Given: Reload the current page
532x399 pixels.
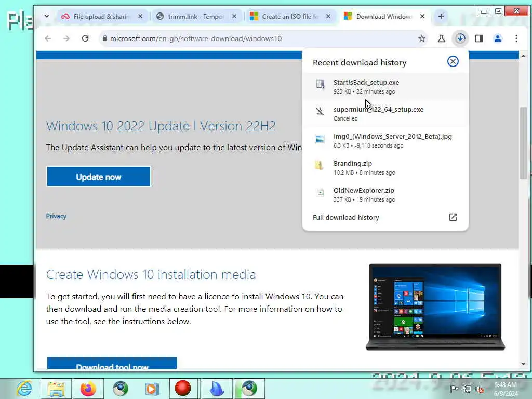Looking at the screenshot, I should 85,38.
